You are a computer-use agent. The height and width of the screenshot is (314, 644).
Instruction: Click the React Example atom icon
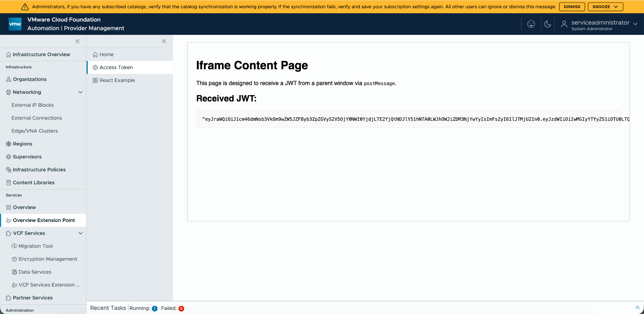pos(95,80)
